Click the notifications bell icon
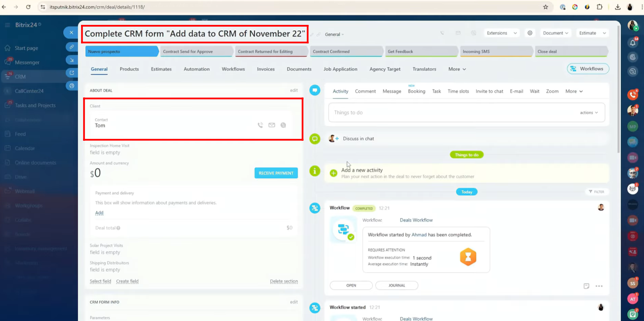Image resolution: width=644 pixels, height=321 pixels. point(632,43)
